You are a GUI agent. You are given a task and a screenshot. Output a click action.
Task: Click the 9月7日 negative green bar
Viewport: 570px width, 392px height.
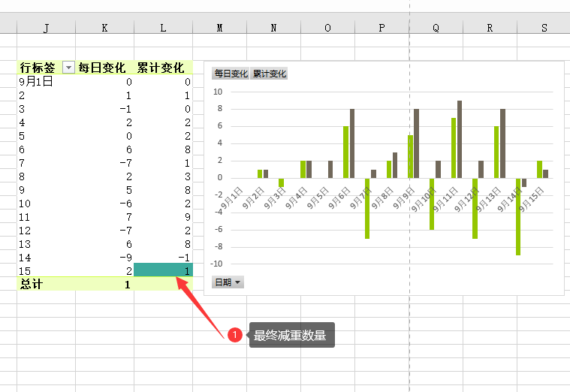coord(367,208)
